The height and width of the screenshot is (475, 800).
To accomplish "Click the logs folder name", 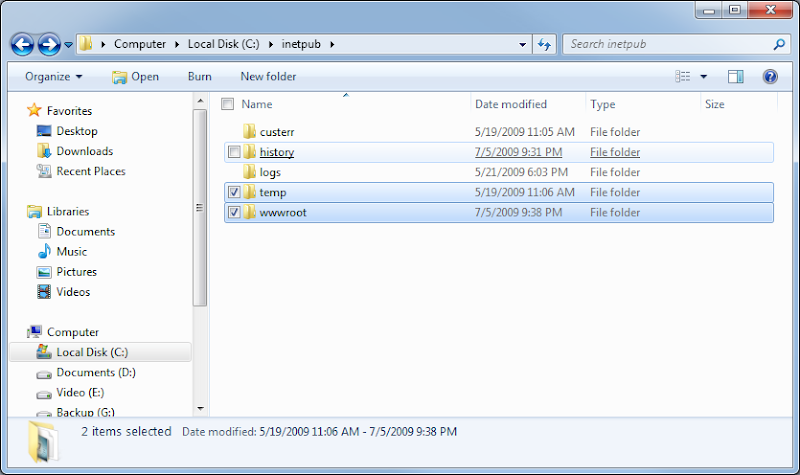I will (270, 172).
